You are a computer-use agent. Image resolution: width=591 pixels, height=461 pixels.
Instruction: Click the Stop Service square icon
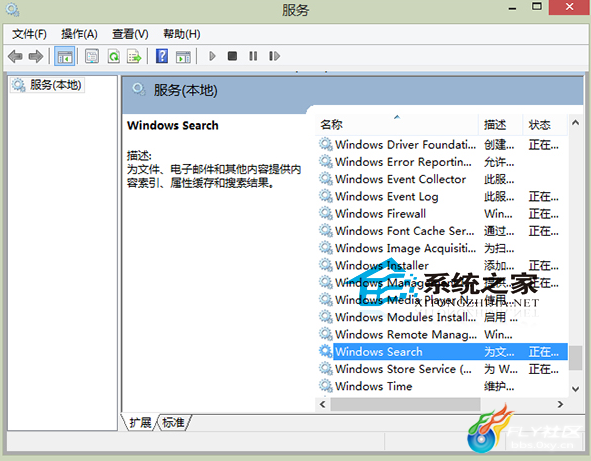pos(233,56)
